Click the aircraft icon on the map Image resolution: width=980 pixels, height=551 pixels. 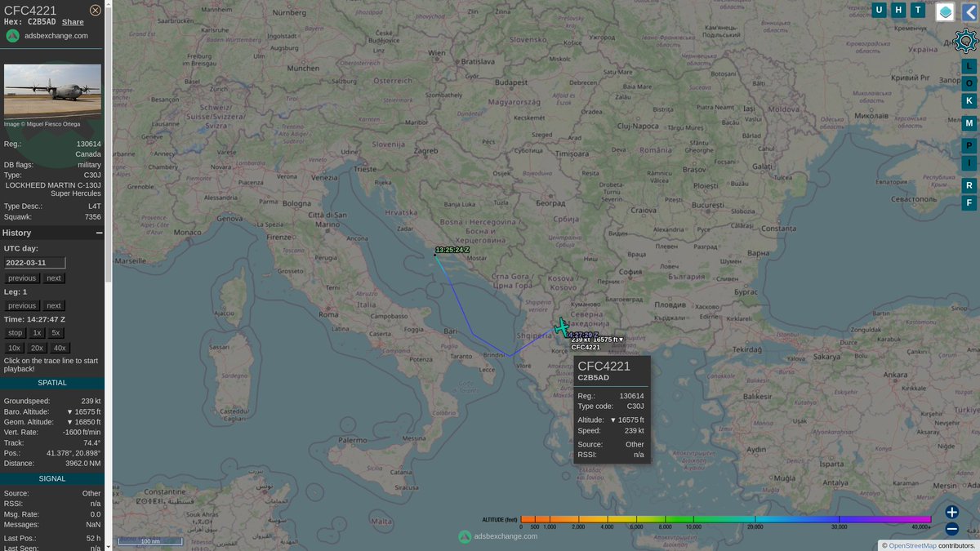click(562, 327)
